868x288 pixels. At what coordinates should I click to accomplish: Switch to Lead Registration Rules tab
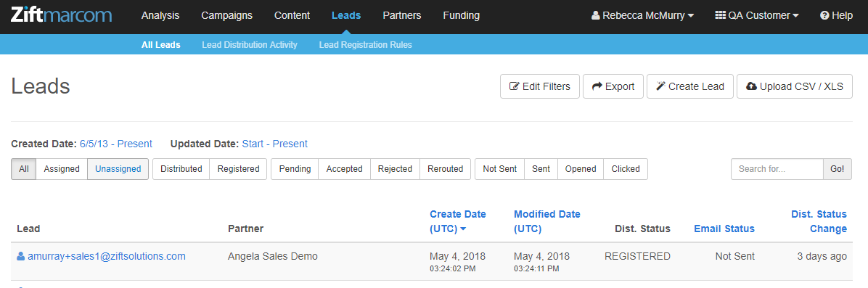click(x=365, y=45)
